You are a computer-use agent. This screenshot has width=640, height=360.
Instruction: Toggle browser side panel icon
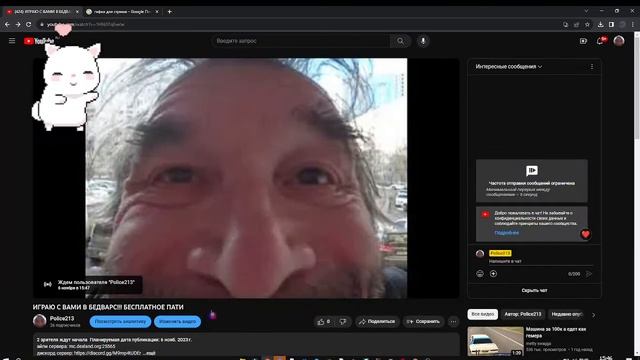611,24
